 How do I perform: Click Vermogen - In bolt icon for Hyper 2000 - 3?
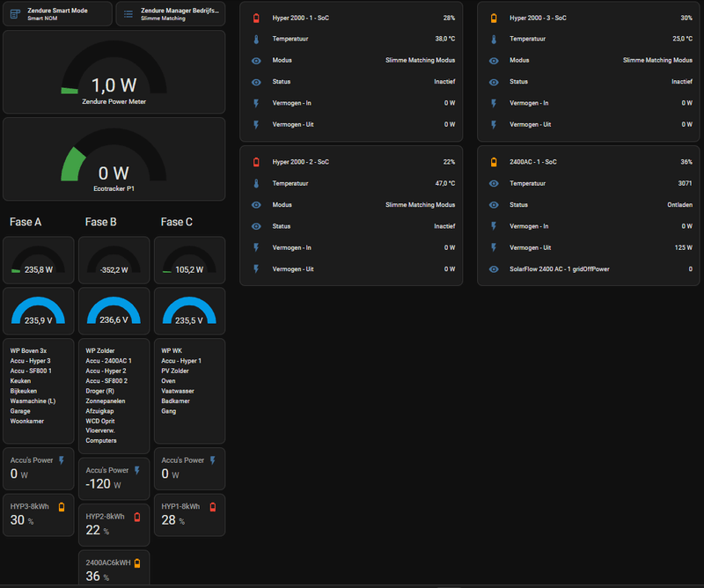(x=494, y=103)
